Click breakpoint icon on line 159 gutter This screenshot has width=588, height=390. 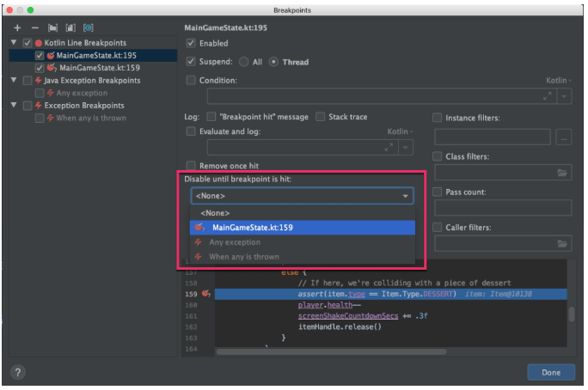click(205, 294)
